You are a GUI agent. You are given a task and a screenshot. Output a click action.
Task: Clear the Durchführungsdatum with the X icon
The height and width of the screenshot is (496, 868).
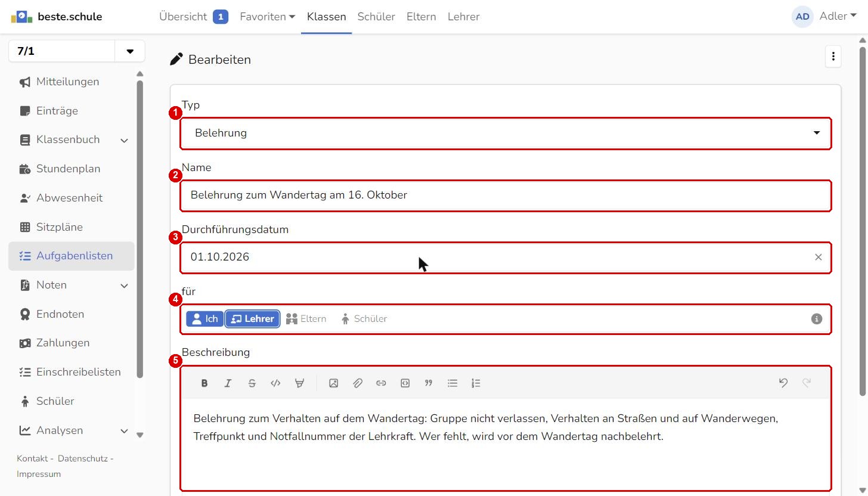(x=818, y=257)
